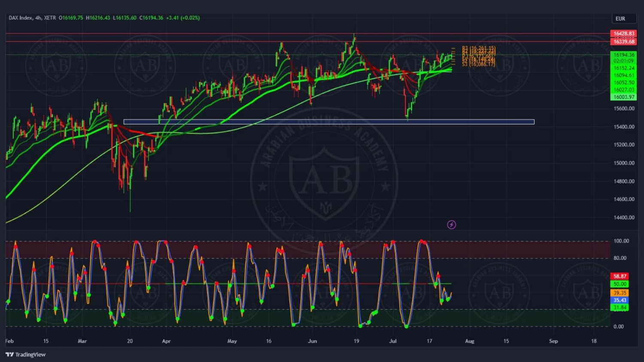Click the Aug label on time axis
Screen dimensions: 644x362
470,341
